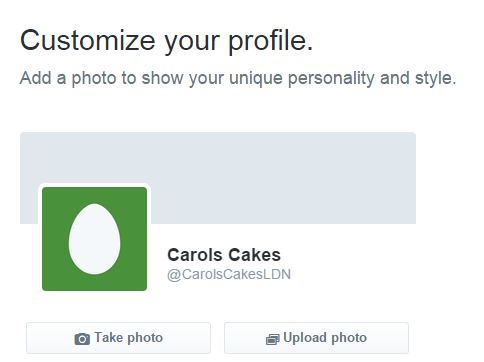Click the camera icon on Take photo

pyautogui.click(x=82, y=339)
